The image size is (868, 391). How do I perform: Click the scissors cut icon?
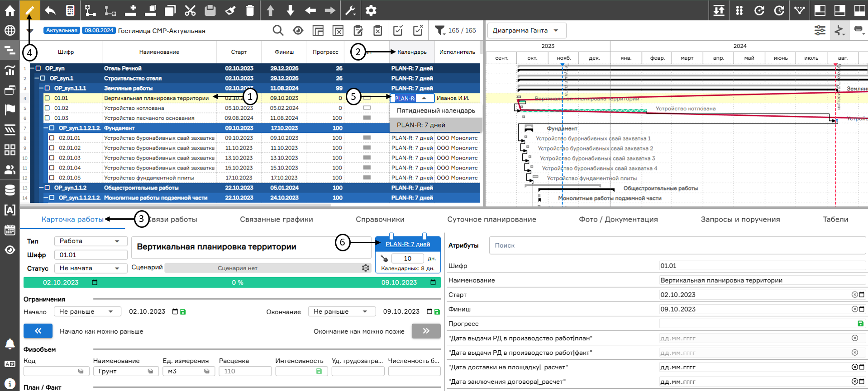point(190,10)
